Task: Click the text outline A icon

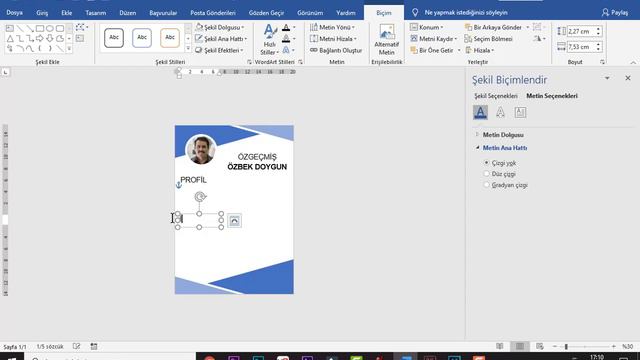Action: pyautogui.click(x=286, y=39)
